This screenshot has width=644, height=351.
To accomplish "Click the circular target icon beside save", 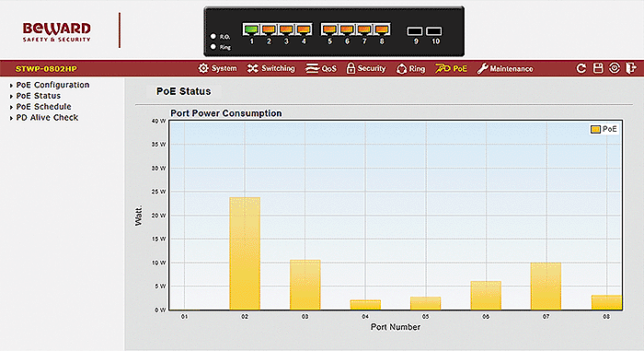I will coord(615,68).
